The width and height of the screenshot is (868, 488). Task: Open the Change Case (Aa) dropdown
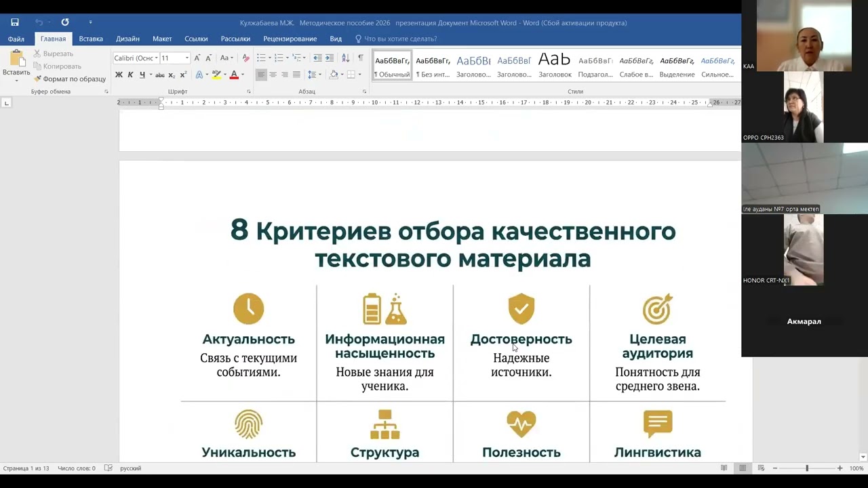[227, 58]
